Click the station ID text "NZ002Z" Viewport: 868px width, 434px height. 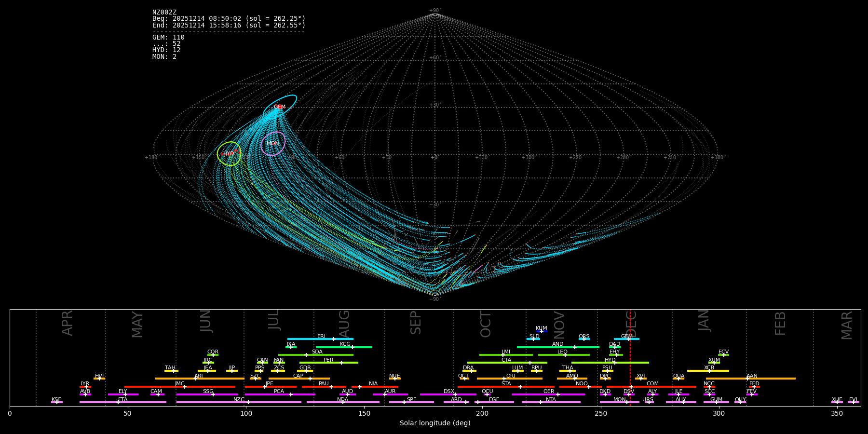coord(164,12)
